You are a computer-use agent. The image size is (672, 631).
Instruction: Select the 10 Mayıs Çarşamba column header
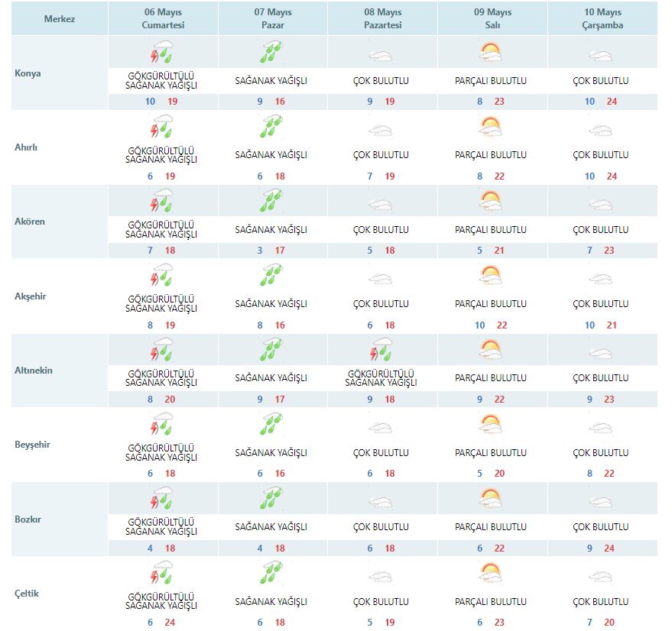coord(601,18)
